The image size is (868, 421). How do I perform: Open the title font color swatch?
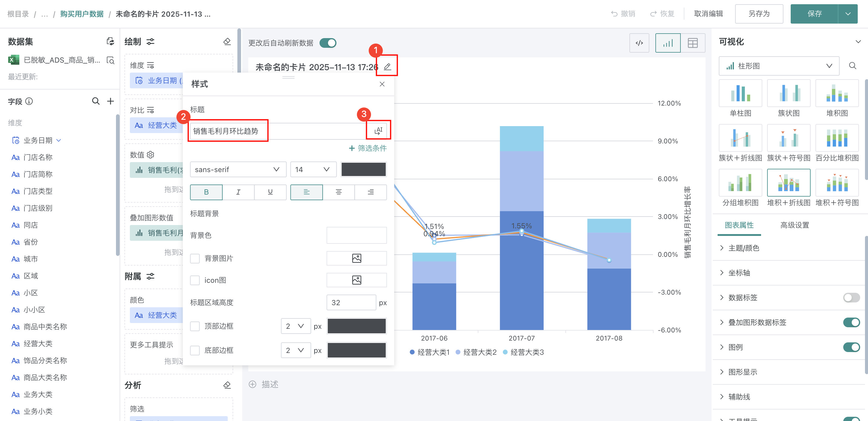coord(363,169)
